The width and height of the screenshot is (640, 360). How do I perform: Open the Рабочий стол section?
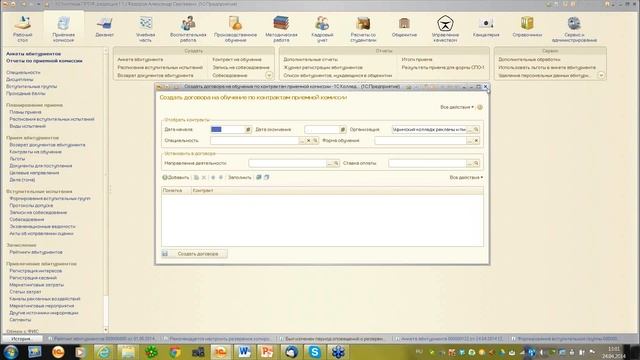[22, 28]
